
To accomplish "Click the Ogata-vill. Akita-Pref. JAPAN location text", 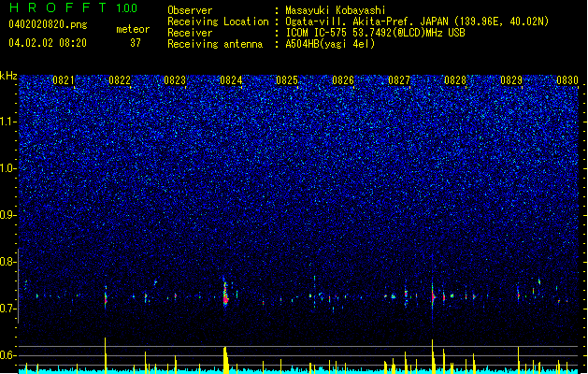I will [417, 22].
